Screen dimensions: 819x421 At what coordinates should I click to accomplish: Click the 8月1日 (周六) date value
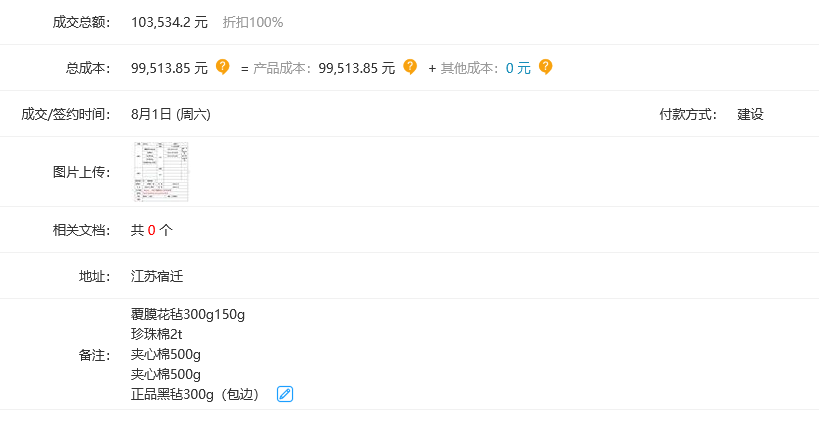coord(171,114)
